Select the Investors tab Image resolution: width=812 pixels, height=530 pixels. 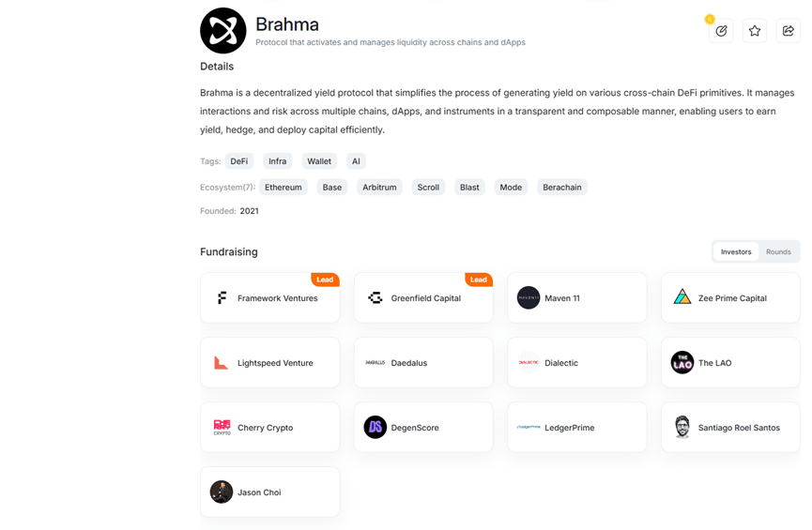(x=736, y=252)
